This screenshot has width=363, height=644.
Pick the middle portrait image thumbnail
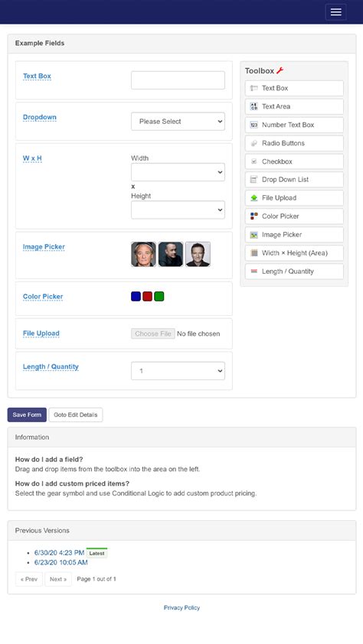point(171,254)
